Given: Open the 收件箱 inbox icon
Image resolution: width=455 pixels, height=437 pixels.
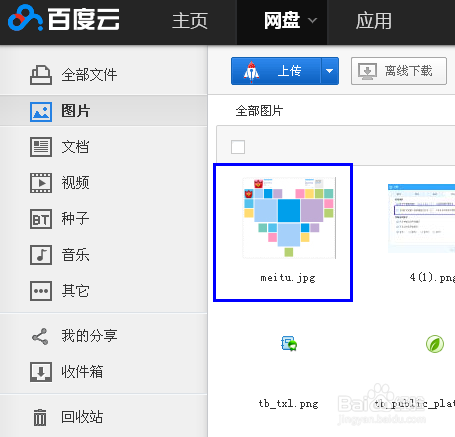Looking at the screenshot, I should [x=41, y=372].
